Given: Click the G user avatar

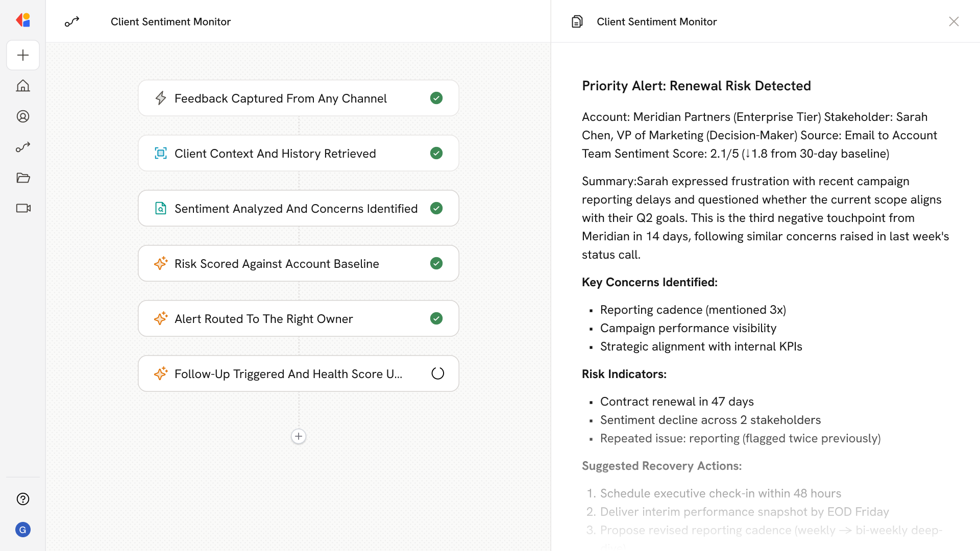Looking at the screenshot, I should 23,530.
